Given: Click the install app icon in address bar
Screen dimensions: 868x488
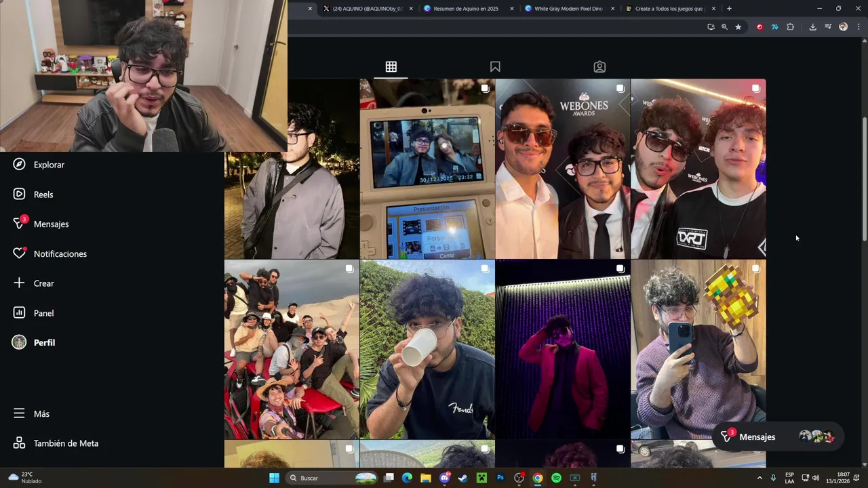Looking at the screenshot, I should [x=711, y=27].
